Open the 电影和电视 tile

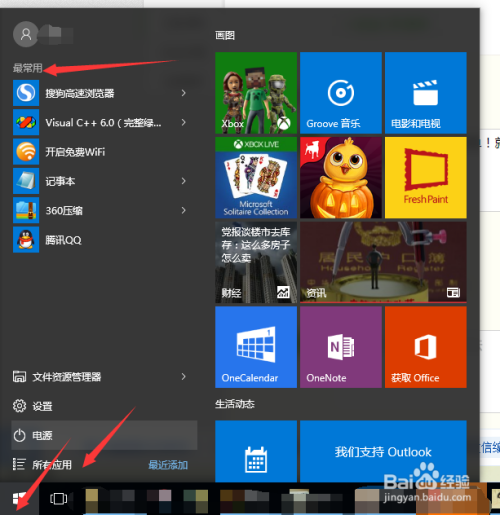426,93
